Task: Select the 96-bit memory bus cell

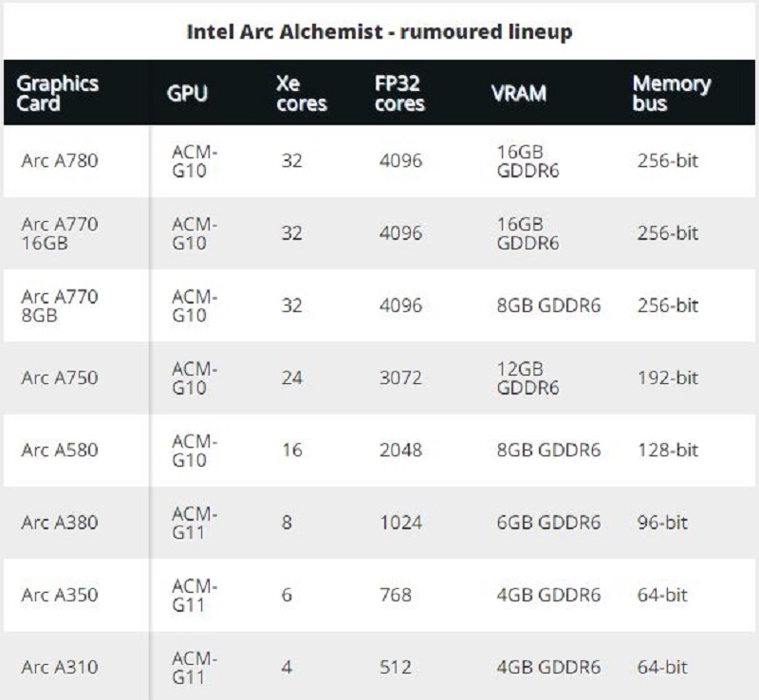Action: point(662,523)
